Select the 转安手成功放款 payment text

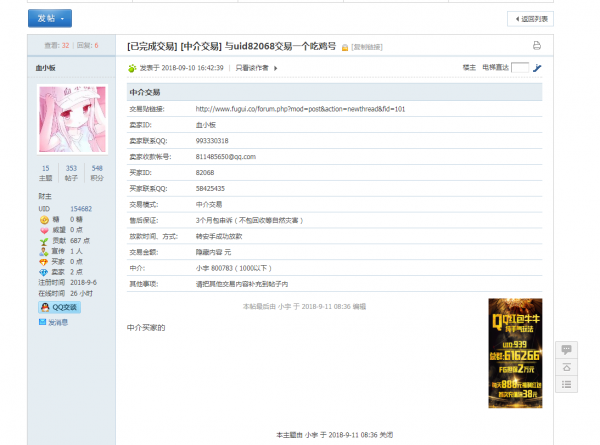[219, 236]
